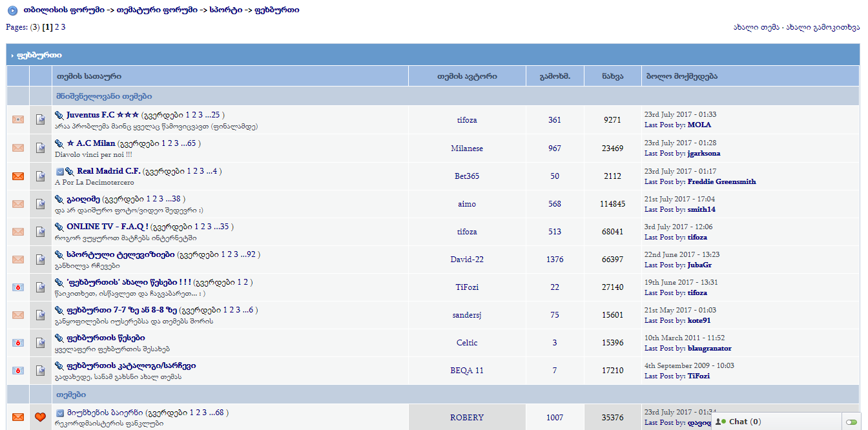
Task: Open the Chat (0) panel
Action: click(x=745, y=422)
